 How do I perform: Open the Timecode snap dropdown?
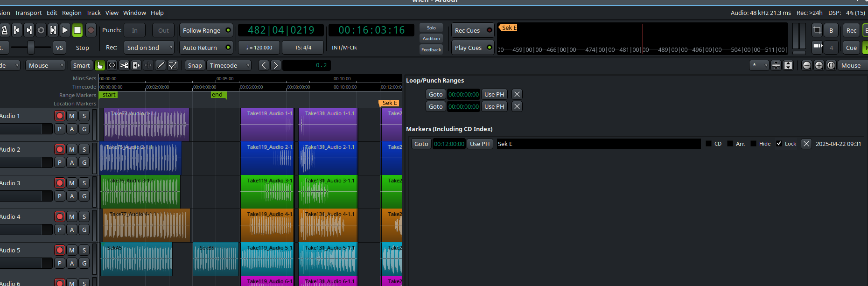click(x=229, y=65)
